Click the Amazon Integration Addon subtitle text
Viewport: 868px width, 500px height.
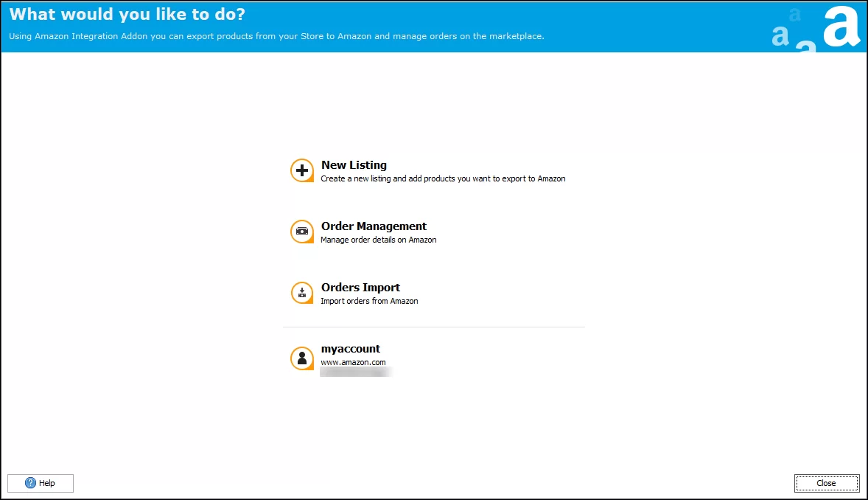click(276, 36)
